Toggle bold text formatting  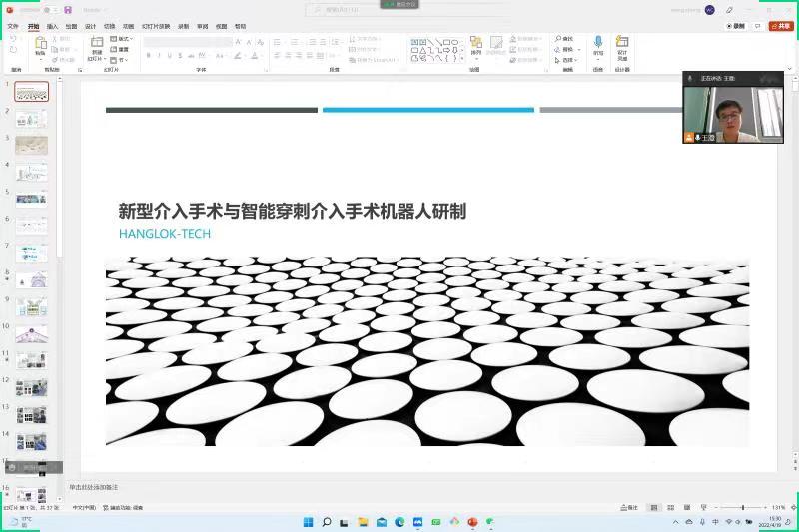(148, 56)
